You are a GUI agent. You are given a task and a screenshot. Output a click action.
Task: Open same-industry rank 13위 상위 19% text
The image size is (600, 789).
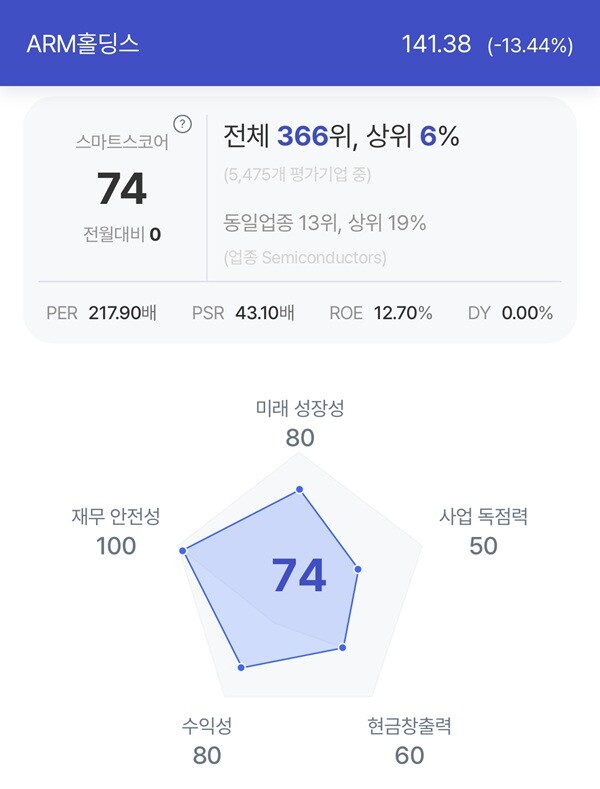pyautogui.click(x=325, y=222)
